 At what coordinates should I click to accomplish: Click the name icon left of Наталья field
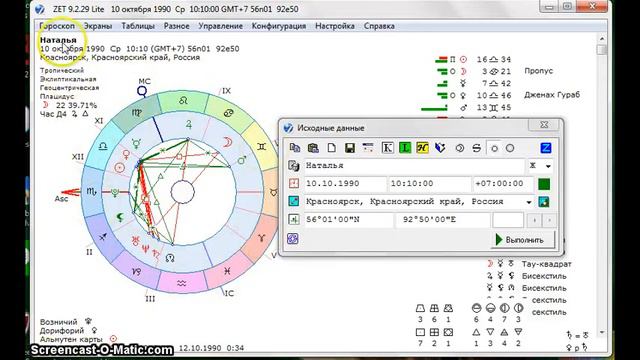[293, 166]
